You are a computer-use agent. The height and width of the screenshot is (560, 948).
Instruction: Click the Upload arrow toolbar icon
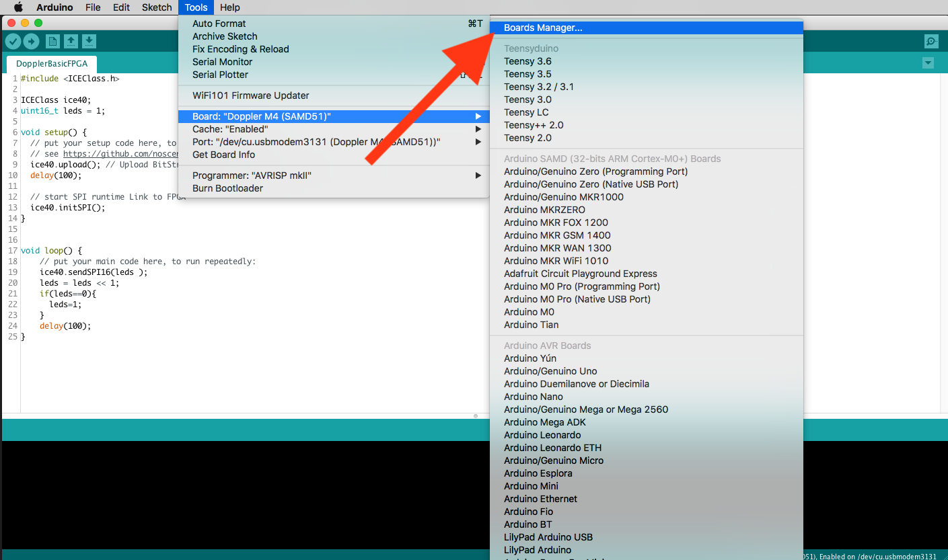pyautogui.click(x=31, y=42)
